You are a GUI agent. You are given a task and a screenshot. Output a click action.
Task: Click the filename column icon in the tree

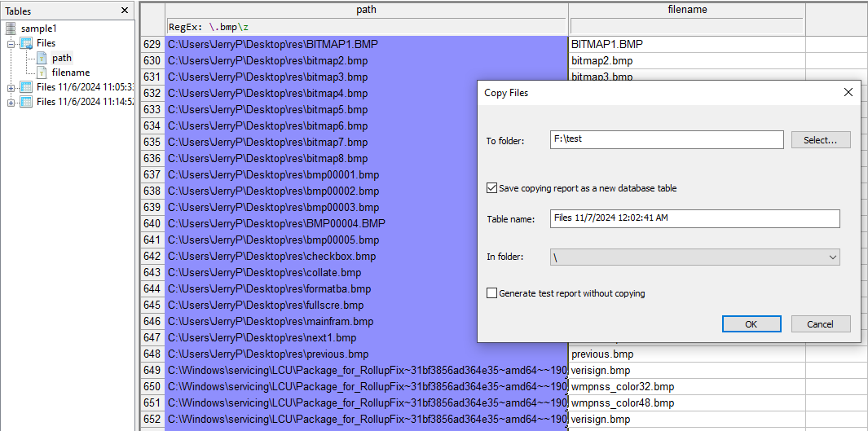42,73
